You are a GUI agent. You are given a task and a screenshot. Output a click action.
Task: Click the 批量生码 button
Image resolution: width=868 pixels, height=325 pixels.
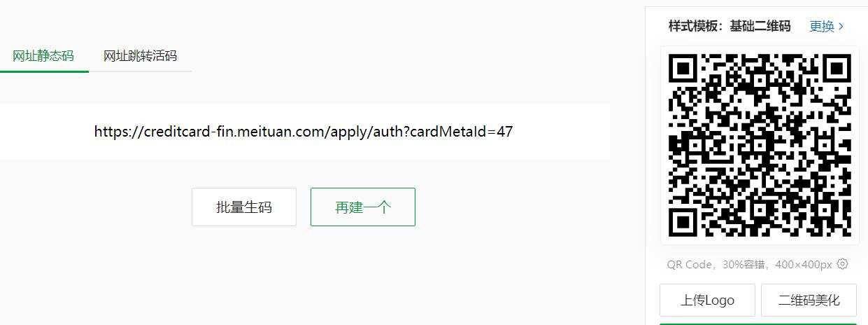tap(244, 207)
